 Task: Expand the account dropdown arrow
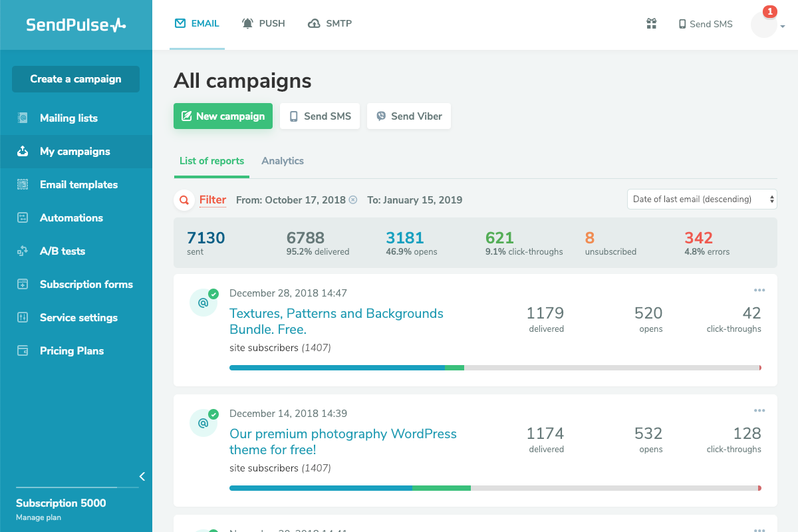(x=783, y=27)
